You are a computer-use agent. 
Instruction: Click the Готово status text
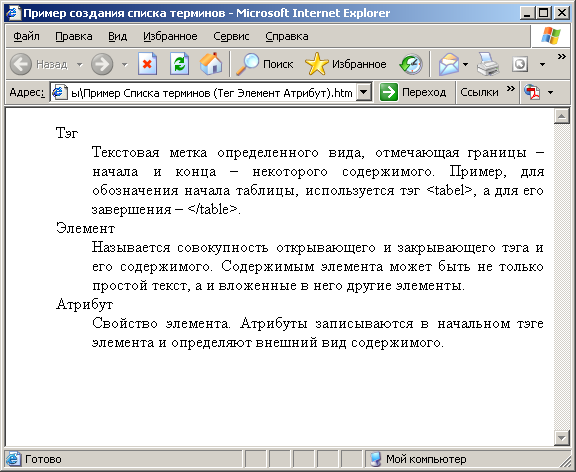(43, 459)
